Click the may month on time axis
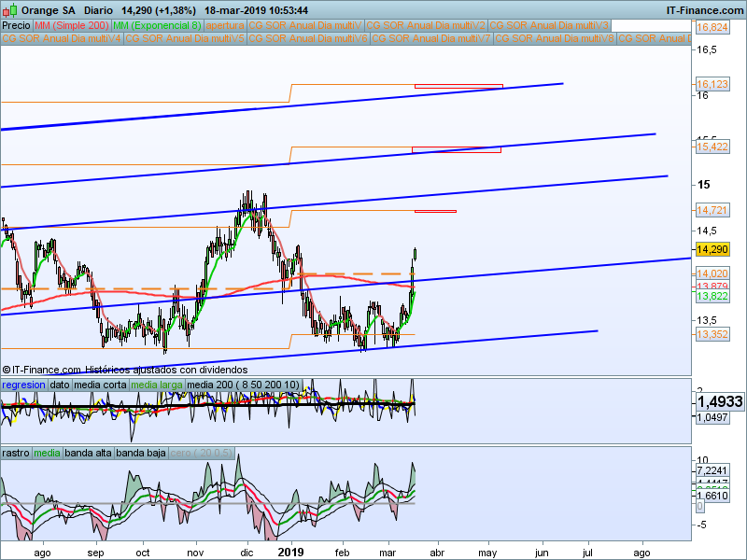 [x=487, y=553]
